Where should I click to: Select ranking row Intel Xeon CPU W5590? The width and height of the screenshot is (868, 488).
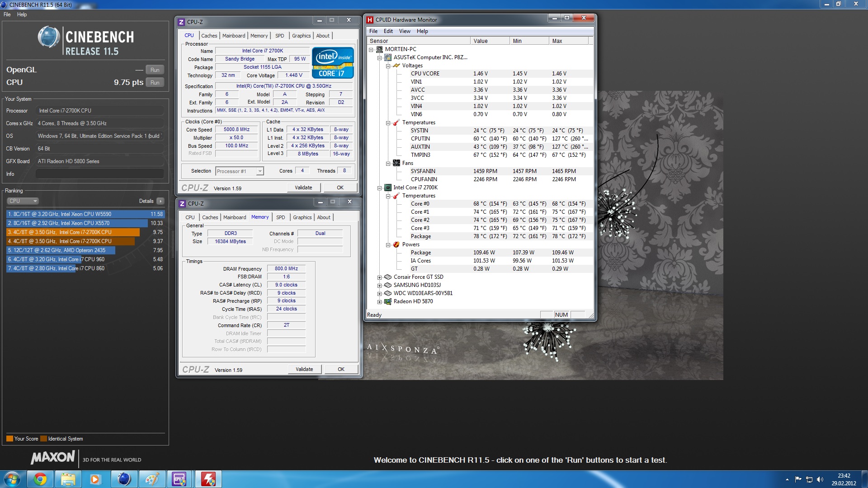tap(85, 214)
